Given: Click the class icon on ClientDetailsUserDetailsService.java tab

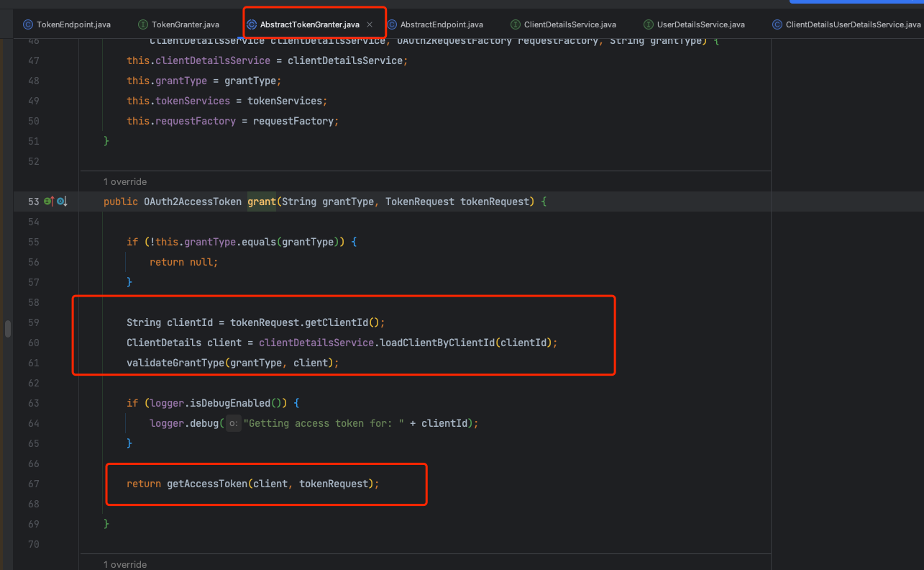Looking at the screenshot, I should pyautogui.click(x=777, y=24).
